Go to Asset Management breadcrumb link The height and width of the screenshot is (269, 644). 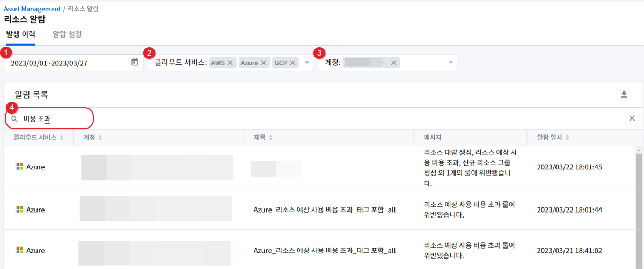tap(32, 9)
